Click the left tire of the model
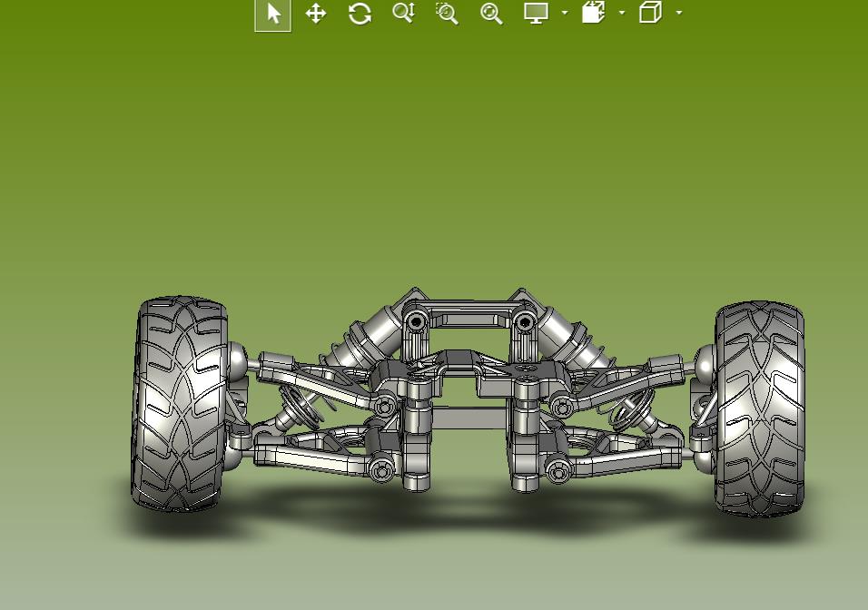This screenshot has width=868, height=610. (x=180, y=404)
